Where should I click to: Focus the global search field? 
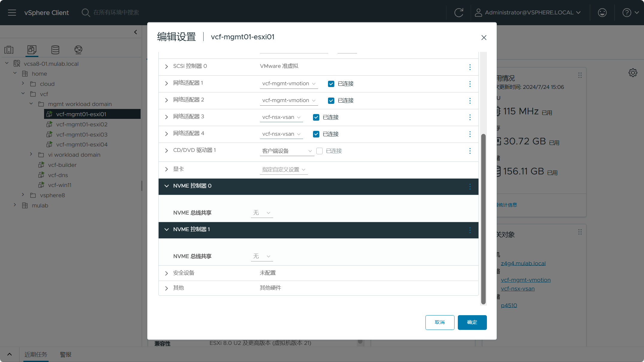coord(116,13)
